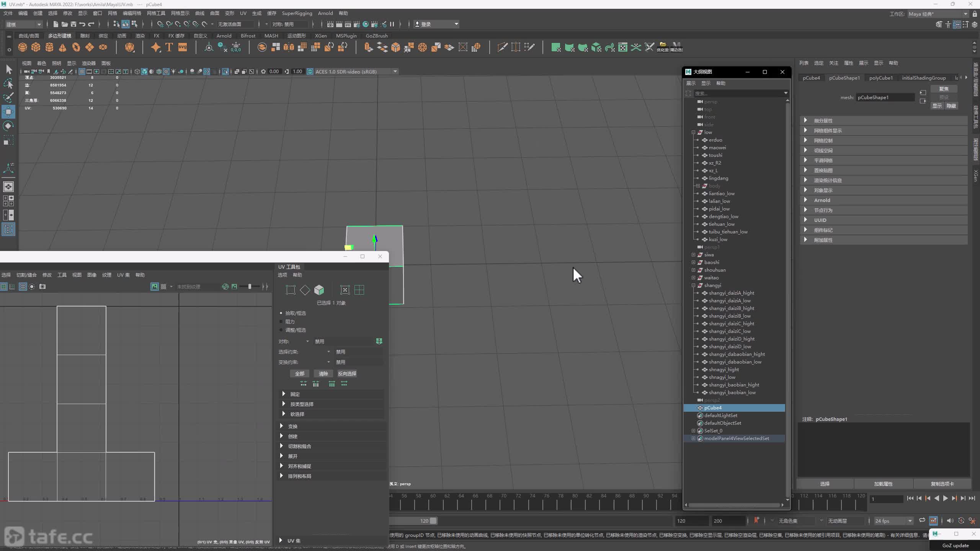This screenshot has height=551, width=980.
Task: Click the IPR render icon
Action: click(348, 24)
